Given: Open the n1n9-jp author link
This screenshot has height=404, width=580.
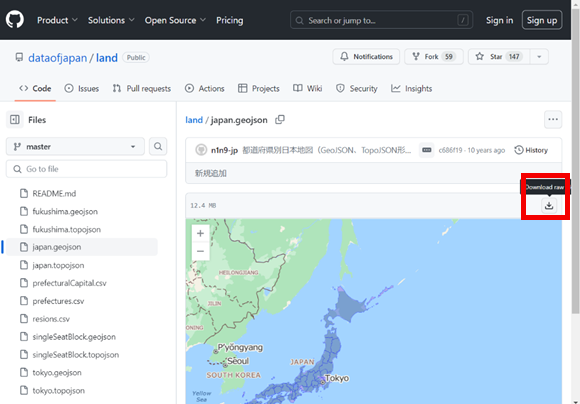Looking at the screenshot, I should pos(224,150).
